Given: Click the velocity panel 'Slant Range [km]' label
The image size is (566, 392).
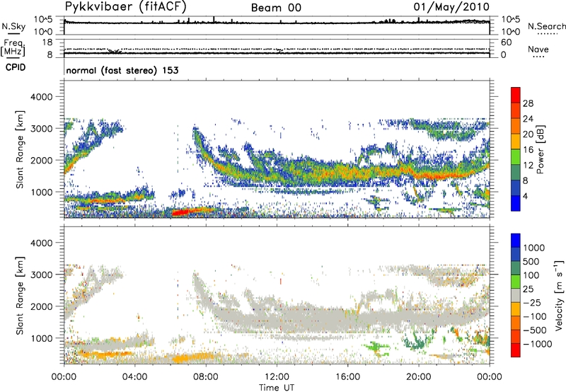Looking at the screenshot, I should (x=20, y=295).
